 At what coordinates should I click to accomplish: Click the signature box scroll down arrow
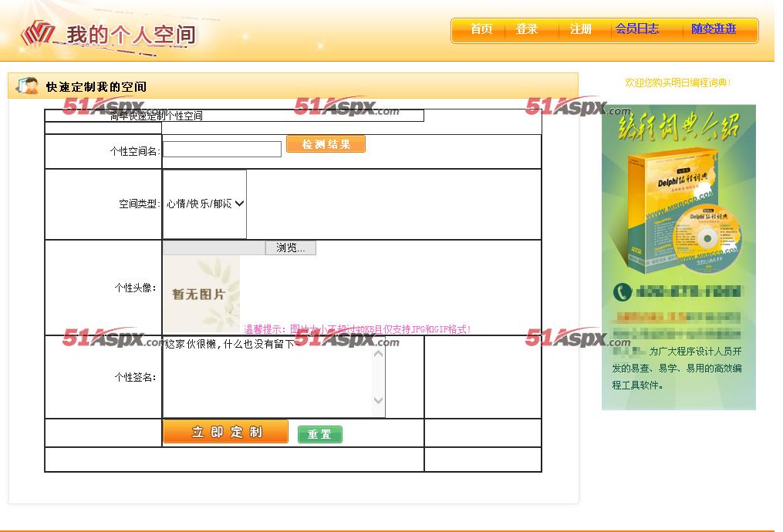379,400
